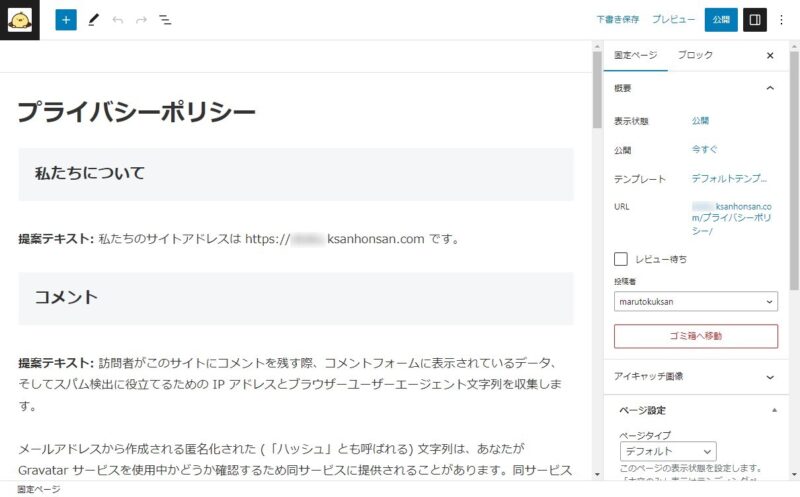This screenshot has height=497, width=800.
Task: Click the site logo chick icon
Action: coord(19,20)
